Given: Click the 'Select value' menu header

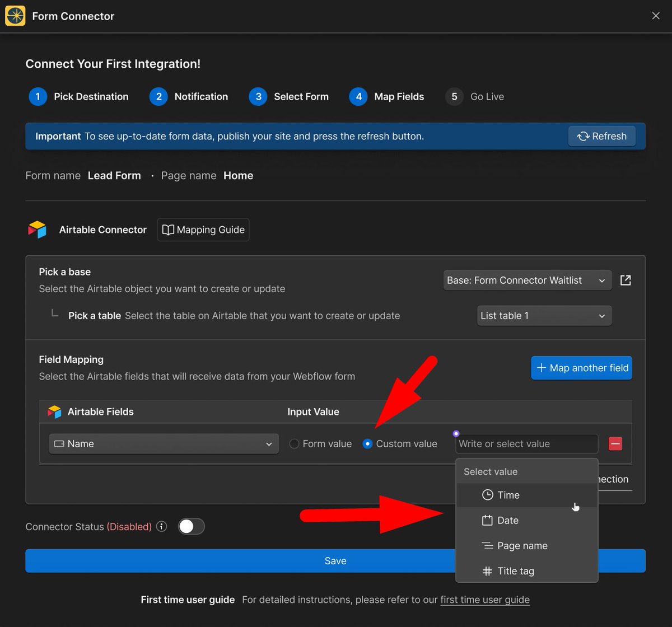Looking at the screenshot, I should [491, 471].
